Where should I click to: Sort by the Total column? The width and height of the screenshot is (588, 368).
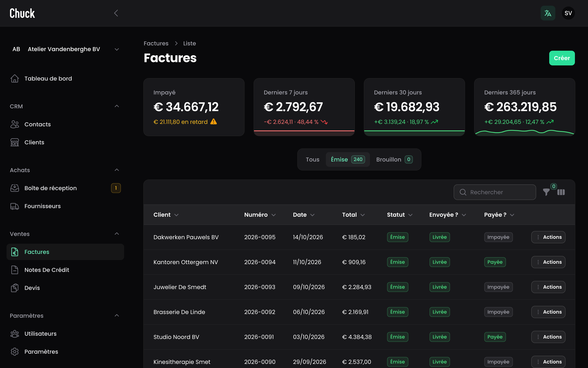(354, 215)
